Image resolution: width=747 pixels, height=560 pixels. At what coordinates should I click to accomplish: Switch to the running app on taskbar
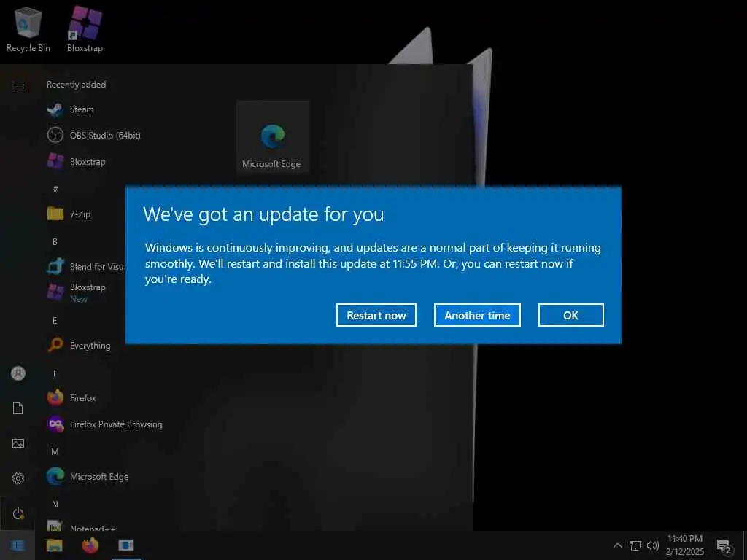tap(126, 545)
